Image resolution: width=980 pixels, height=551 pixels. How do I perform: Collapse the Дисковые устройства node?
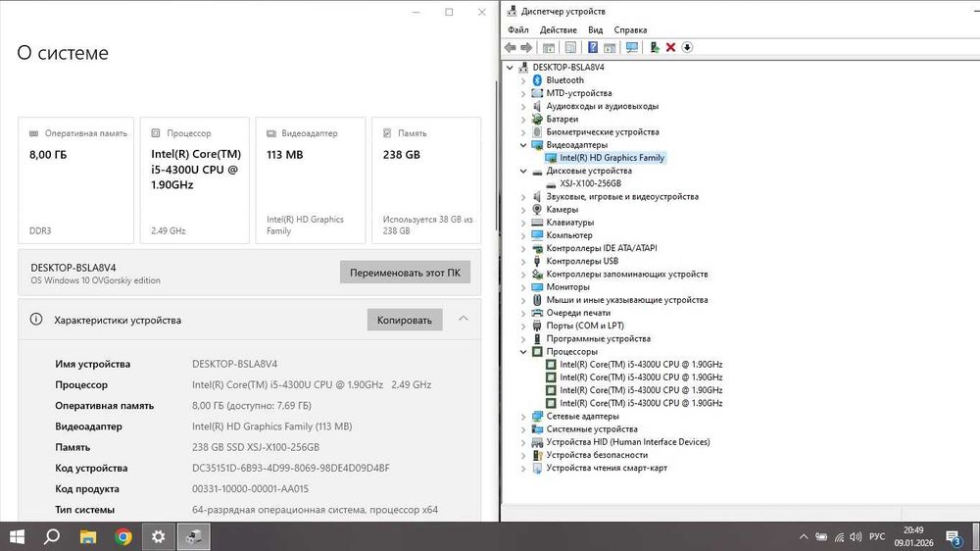523,171
